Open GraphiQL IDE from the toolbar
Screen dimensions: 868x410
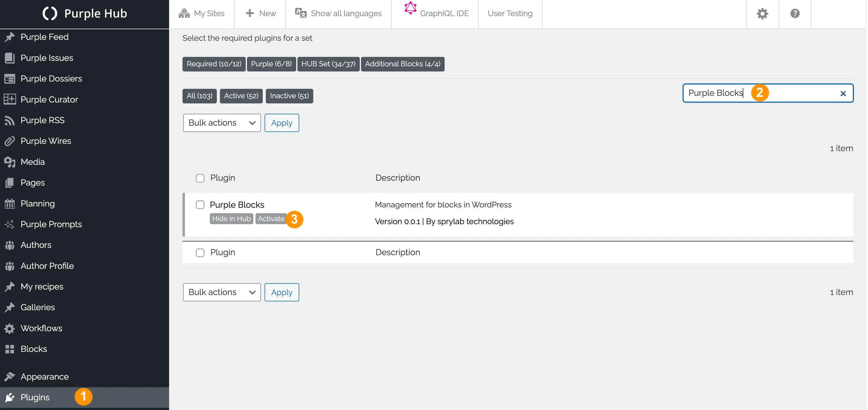(435, 13)
